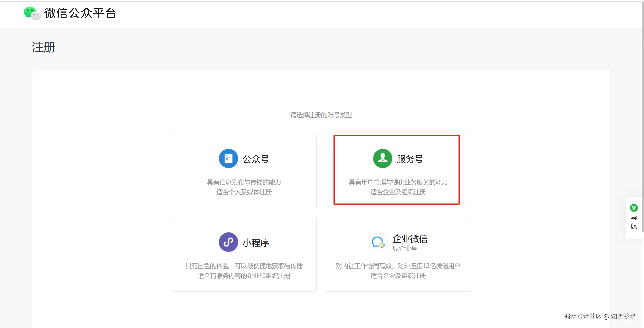Viewport: 644px width, 328px height.
Task: Click 适合个人及媒体注册 text in 公众号 card
Action: tap(244, 192)
